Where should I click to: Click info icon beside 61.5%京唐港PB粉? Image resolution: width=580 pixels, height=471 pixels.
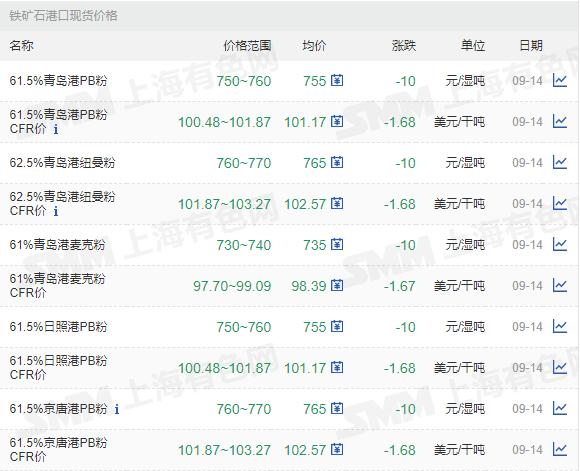pos(117,409)
